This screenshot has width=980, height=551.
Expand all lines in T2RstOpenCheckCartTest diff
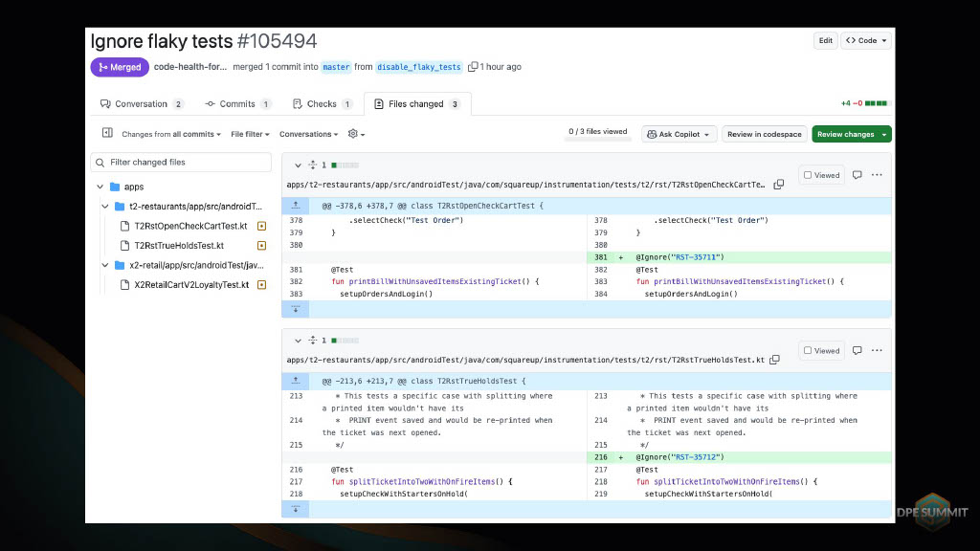313,165
